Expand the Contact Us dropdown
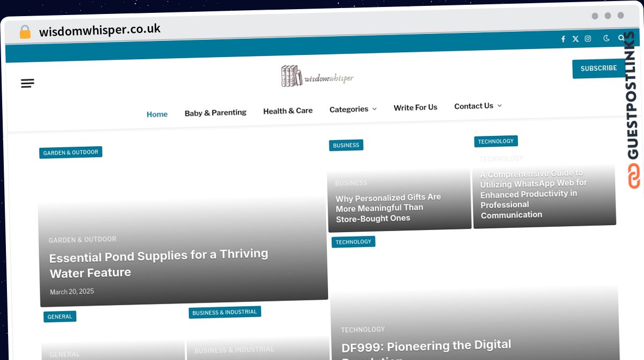644x360 pixels. click(x=478, y=106)
